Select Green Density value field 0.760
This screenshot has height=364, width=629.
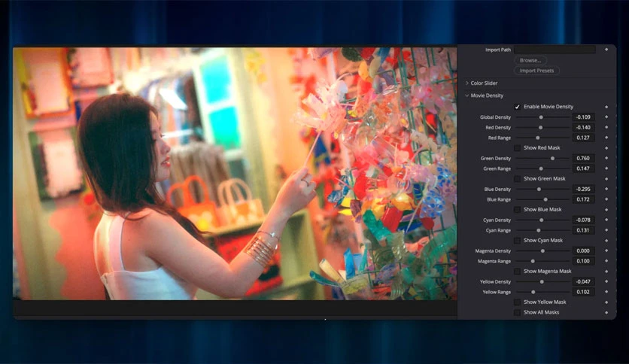(x=583, y=158)
